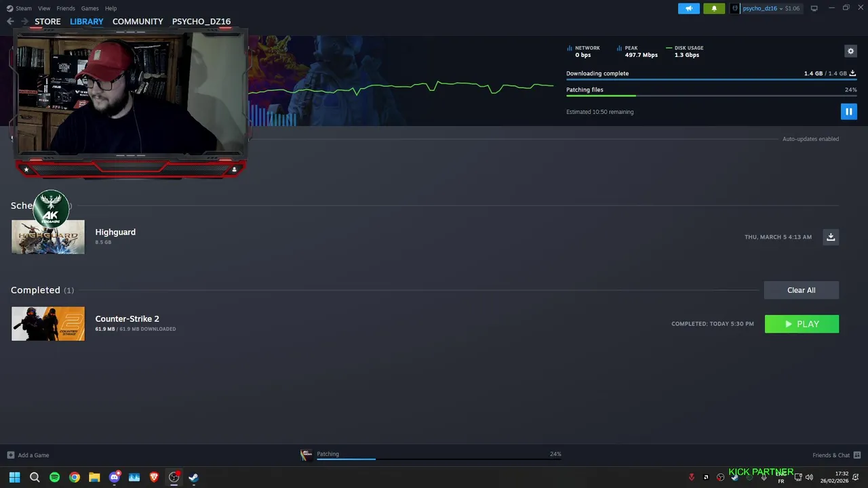Click the OBS icon in the system tray
868x488 pixels.
(720, 477)
